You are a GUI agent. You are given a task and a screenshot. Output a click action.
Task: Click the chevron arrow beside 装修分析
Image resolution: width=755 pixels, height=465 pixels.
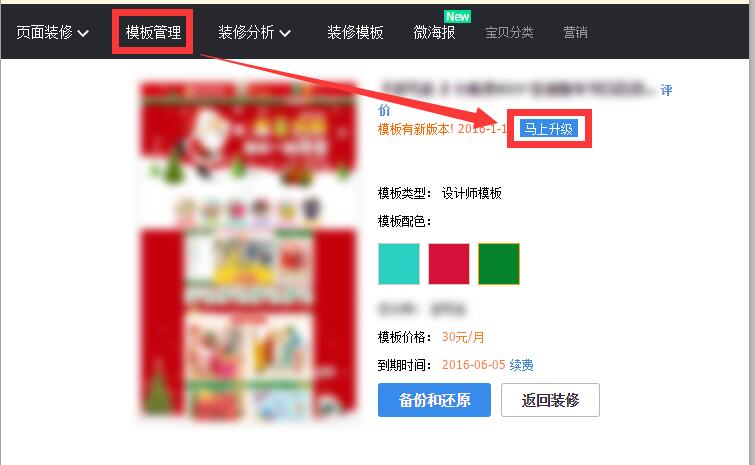tap(285, 34)
